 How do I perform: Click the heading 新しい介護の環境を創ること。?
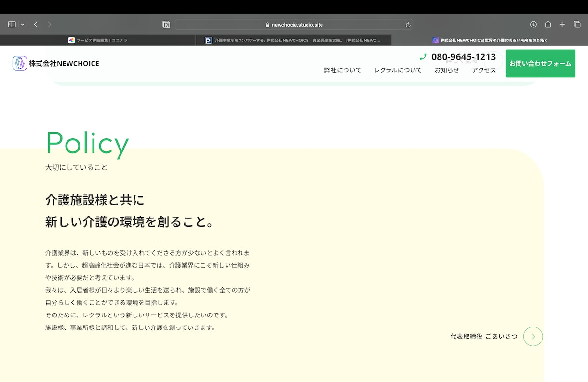pyautogui.click(x=130, y=222)
